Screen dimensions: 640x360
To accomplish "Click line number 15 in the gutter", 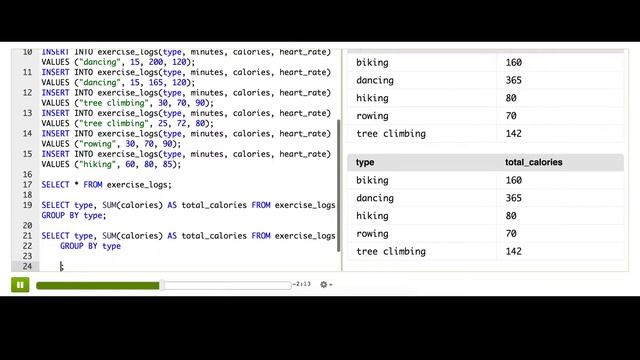I will [x=27, y=154].
